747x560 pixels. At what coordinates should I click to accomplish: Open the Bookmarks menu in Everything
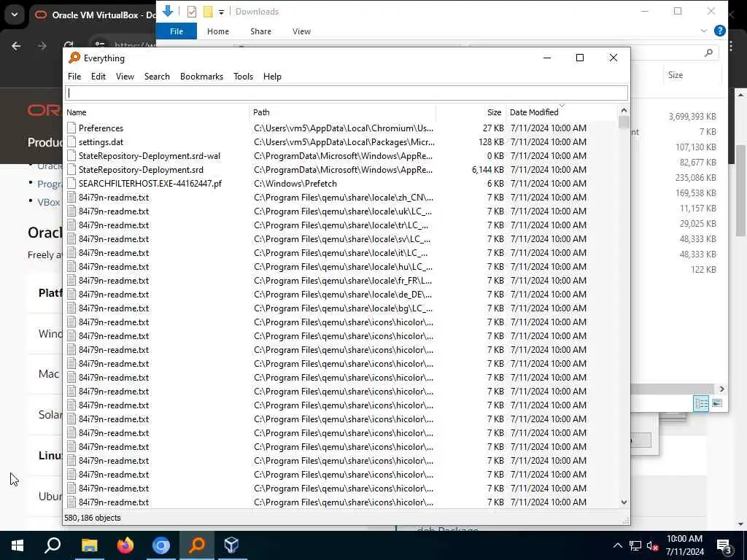pyautogui.click(x=201, y=76)
